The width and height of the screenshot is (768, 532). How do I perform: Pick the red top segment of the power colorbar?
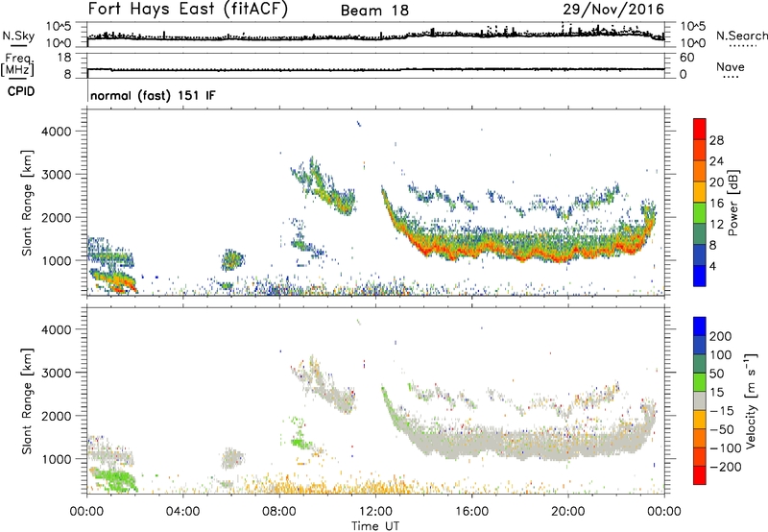pos(700,130)
